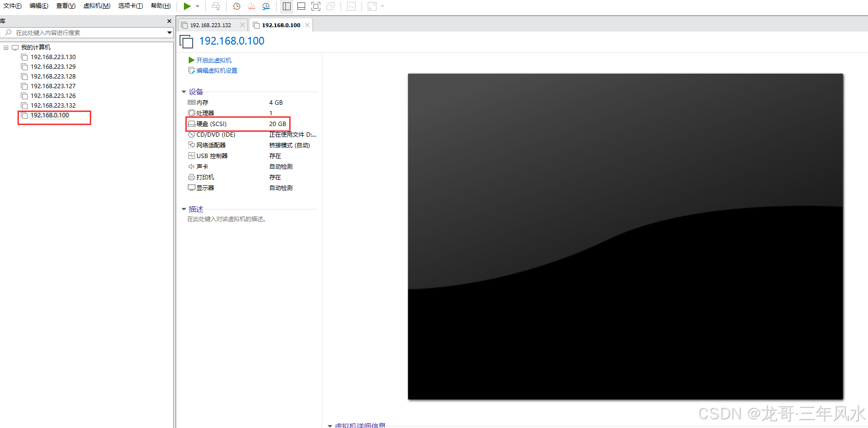Open the 网络适配器 device entry
This screenshot has height=428, width=868.
pos(207,145)
